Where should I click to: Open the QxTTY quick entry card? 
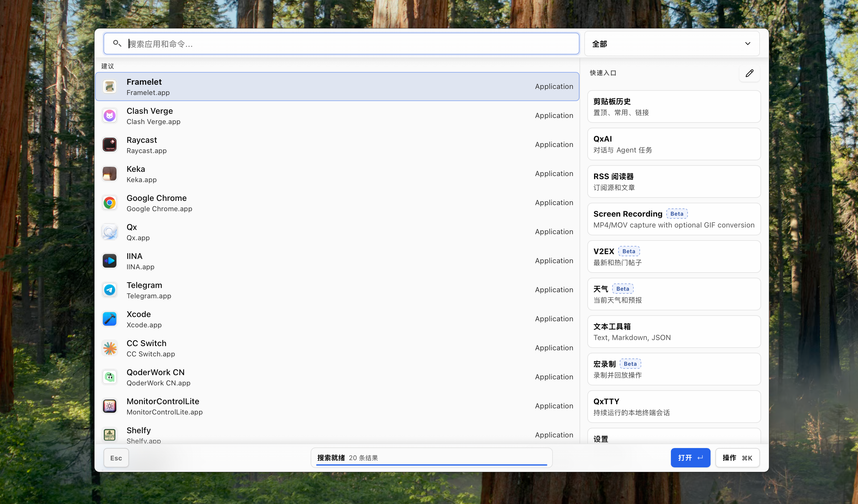tap(674, 407)
